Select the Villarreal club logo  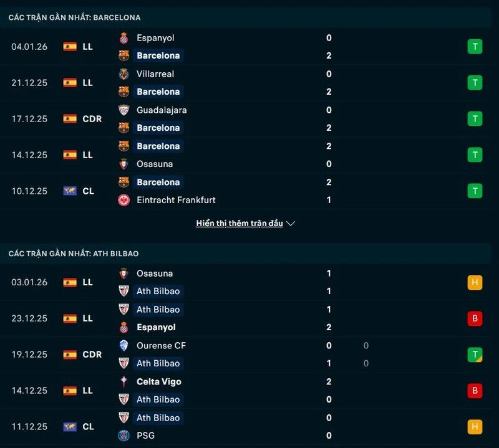tap(122, 74)
